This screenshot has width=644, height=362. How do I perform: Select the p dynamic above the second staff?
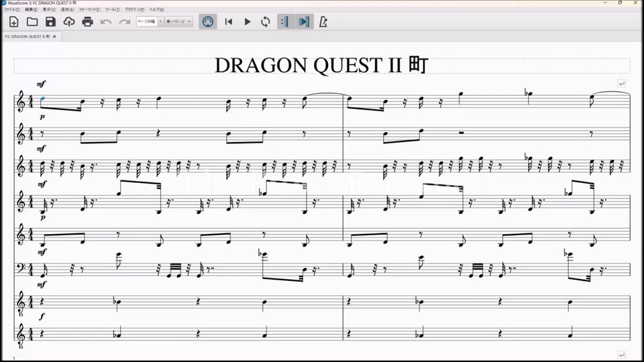point(42,117)
